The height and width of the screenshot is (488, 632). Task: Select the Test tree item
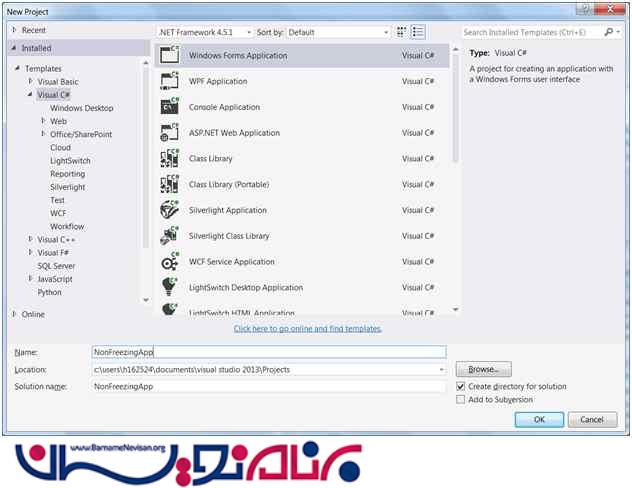57,200
